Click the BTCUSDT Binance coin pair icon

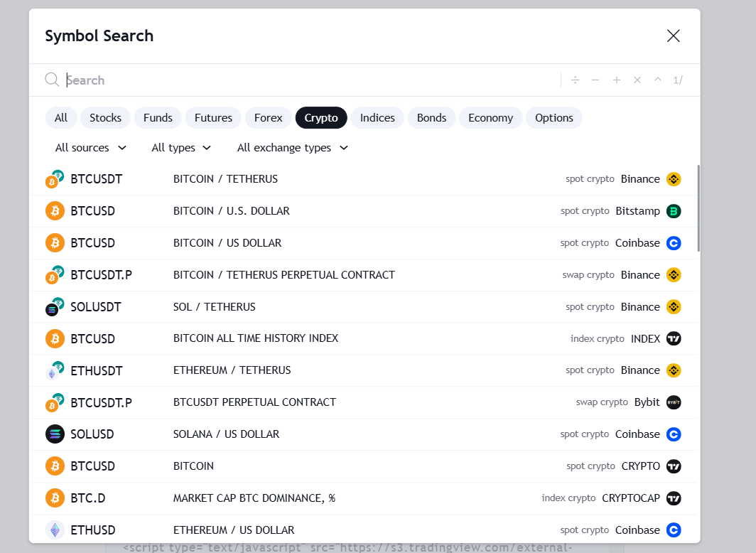(55, 179)
